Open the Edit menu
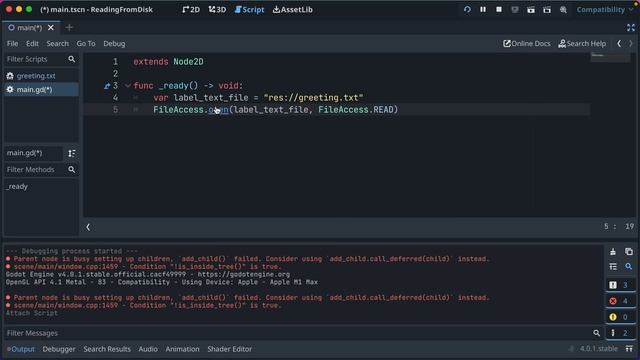 pos(32,43)
